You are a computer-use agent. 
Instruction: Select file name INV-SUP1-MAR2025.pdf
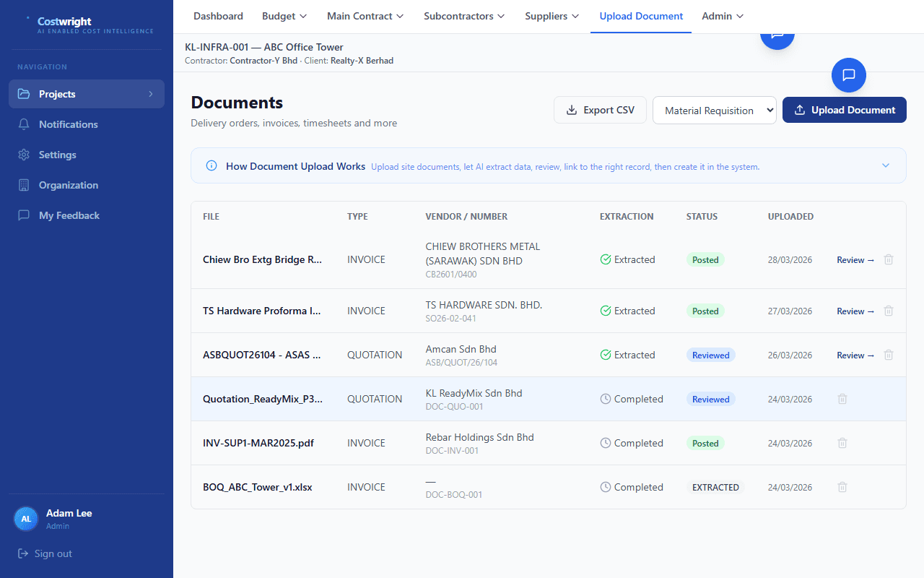click(258, 443)
